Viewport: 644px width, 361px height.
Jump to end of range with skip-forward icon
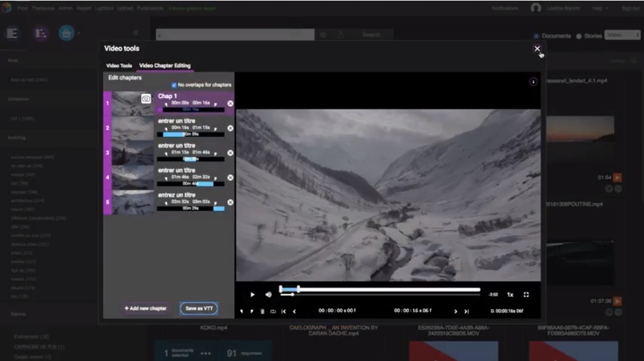[466, 312]
